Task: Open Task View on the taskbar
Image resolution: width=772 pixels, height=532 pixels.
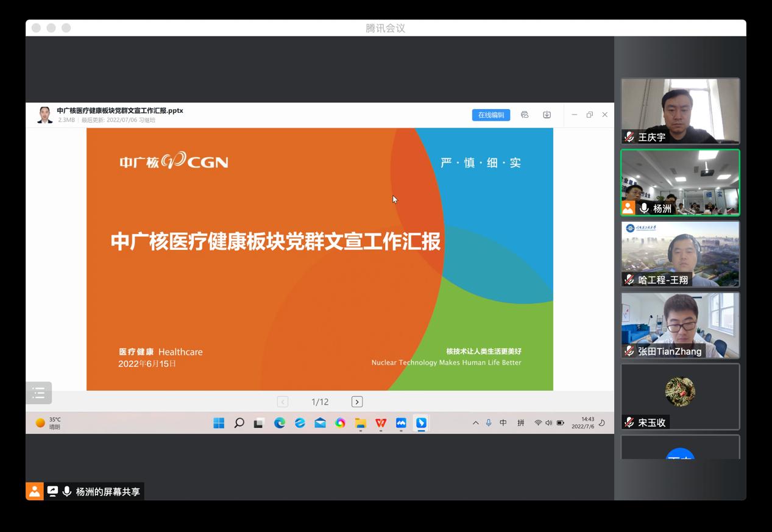Action: point(259,423)
